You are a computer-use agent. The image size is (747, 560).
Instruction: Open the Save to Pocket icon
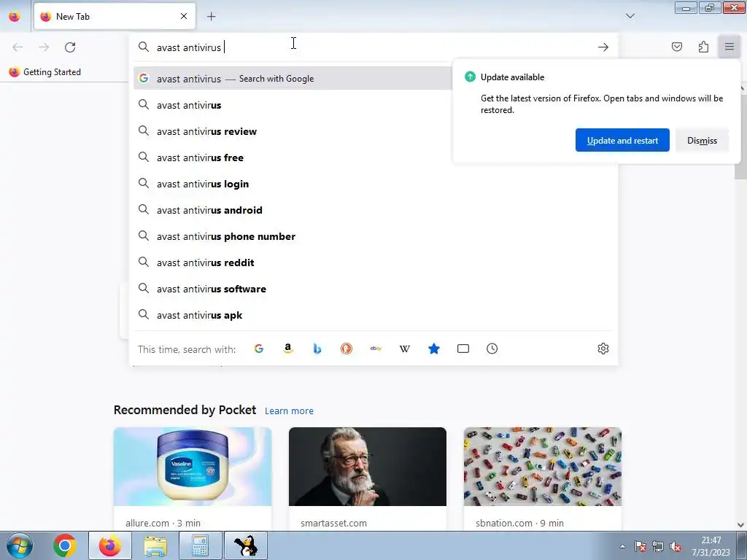(x=676, y=47)
